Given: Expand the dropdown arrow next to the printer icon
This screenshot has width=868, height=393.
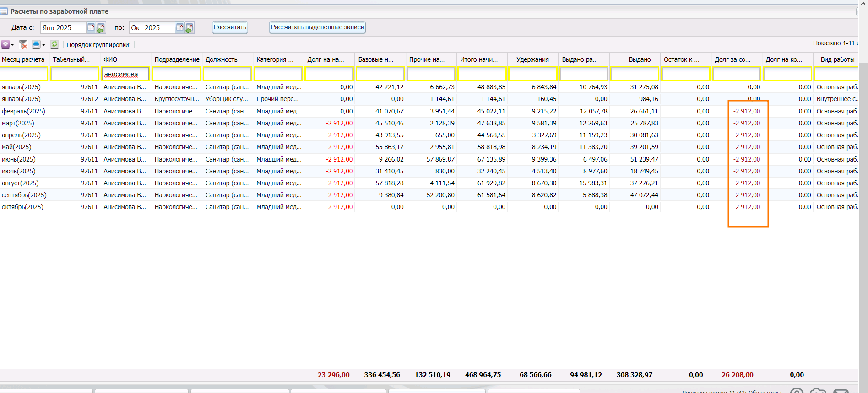Looking at the screenshot, I should [44, 45].
